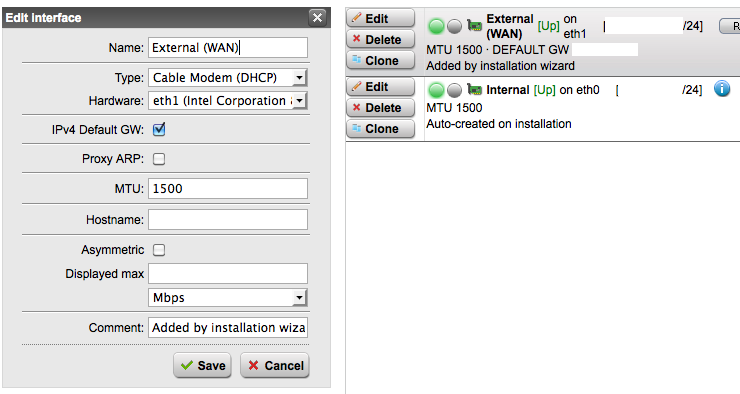This screenshot has width=740, height=394.
Task: Clone the Internal interface
Action: (380, 128)
